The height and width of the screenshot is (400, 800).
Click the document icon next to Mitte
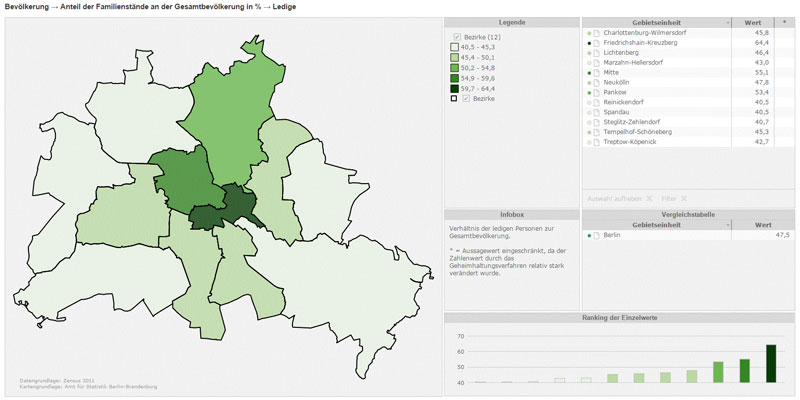[x=596, y=73]
